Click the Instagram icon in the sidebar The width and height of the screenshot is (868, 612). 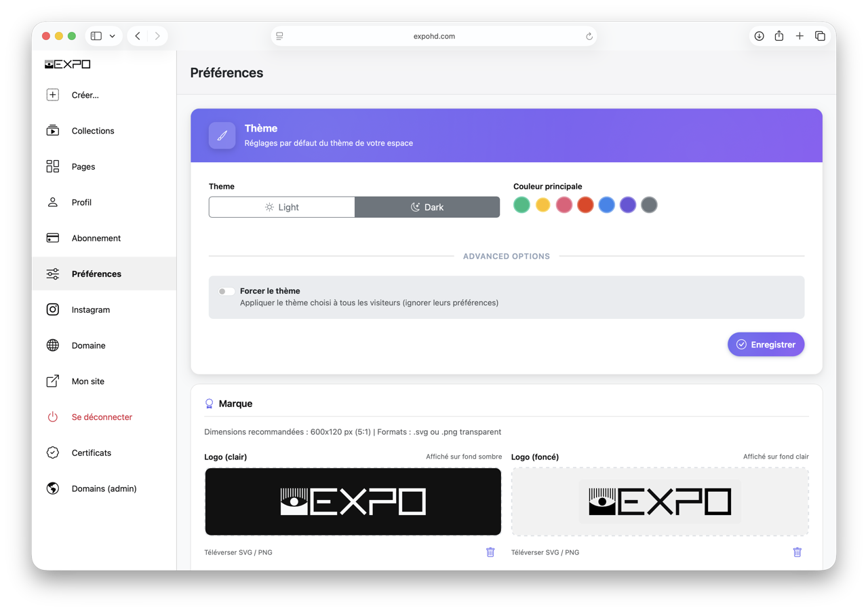[53, 309]
